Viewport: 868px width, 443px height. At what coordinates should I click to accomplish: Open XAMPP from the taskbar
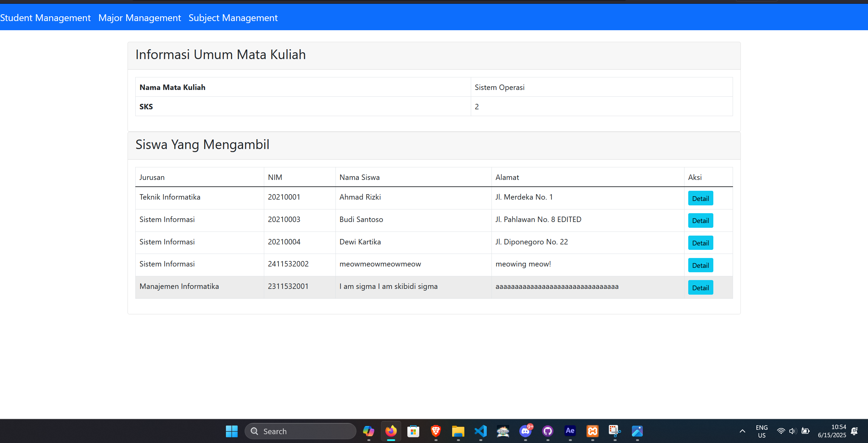pyautogui.click(x=592, y=431)
